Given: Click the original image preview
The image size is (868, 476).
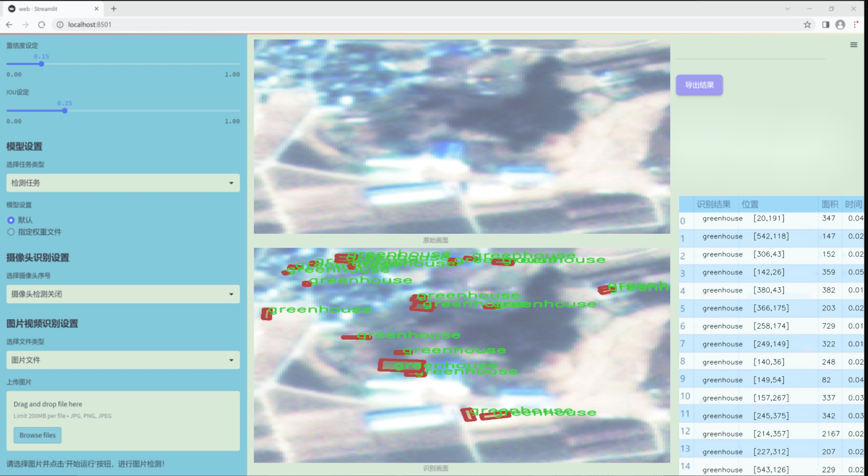Looking at the screenshot, I should tap(462, 136).
